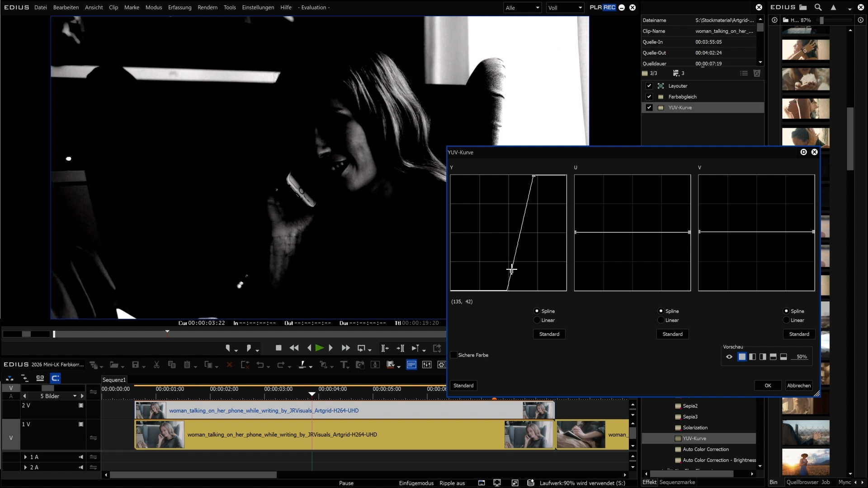Open the Voll dropdown in the top bar

(565, 8)
